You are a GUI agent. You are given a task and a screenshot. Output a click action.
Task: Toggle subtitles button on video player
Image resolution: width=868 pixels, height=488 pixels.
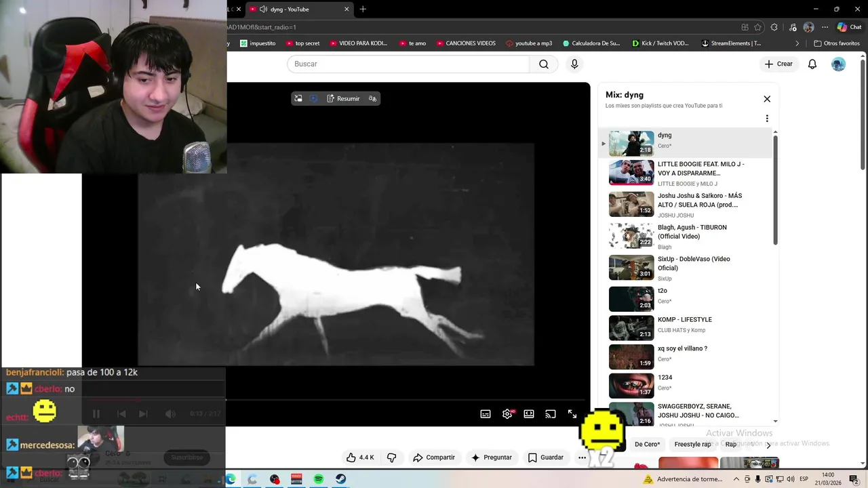coord(486,414)
